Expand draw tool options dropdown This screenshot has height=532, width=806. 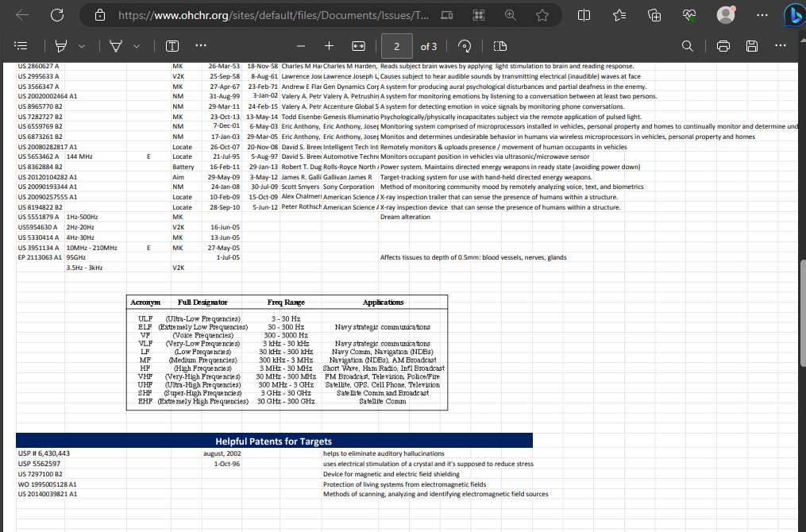click(x=137, y=46)
